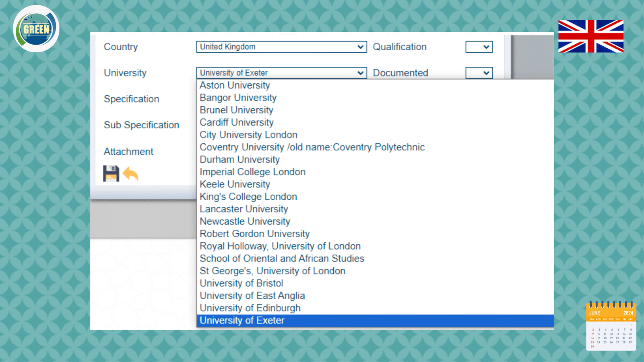Choose highlighted University of Exeter option
The height and width of the screenshot is (362, 644).
[242, 321]
